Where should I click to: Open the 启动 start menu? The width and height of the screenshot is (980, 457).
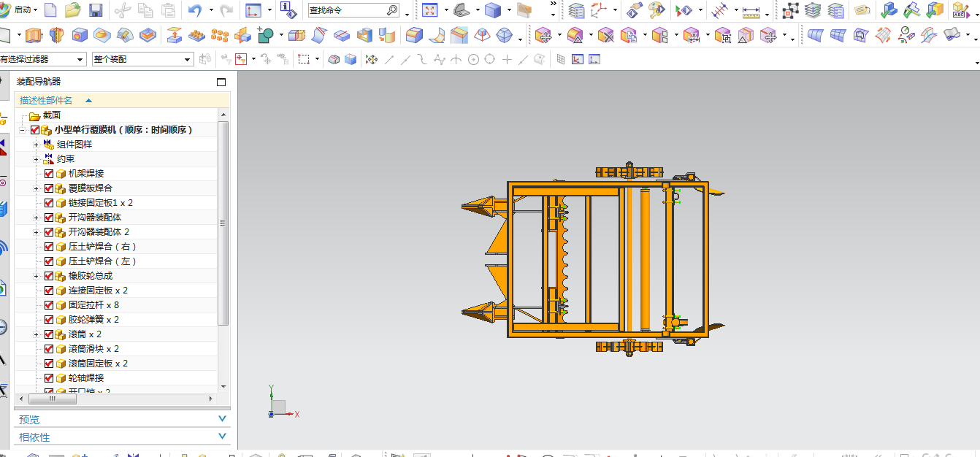coord(22,10)
